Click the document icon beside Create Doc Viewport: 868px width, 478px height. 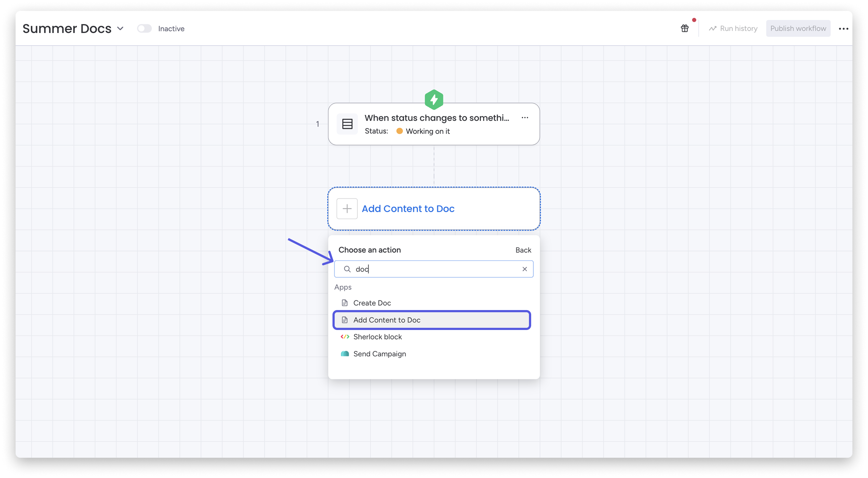pos(344,303)
